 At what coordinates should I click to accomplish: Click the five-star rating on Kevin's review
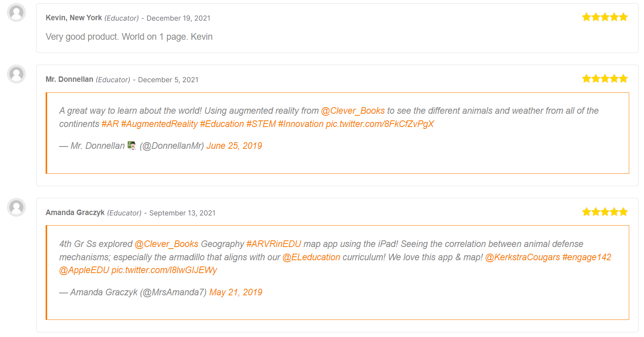point(605,17)
